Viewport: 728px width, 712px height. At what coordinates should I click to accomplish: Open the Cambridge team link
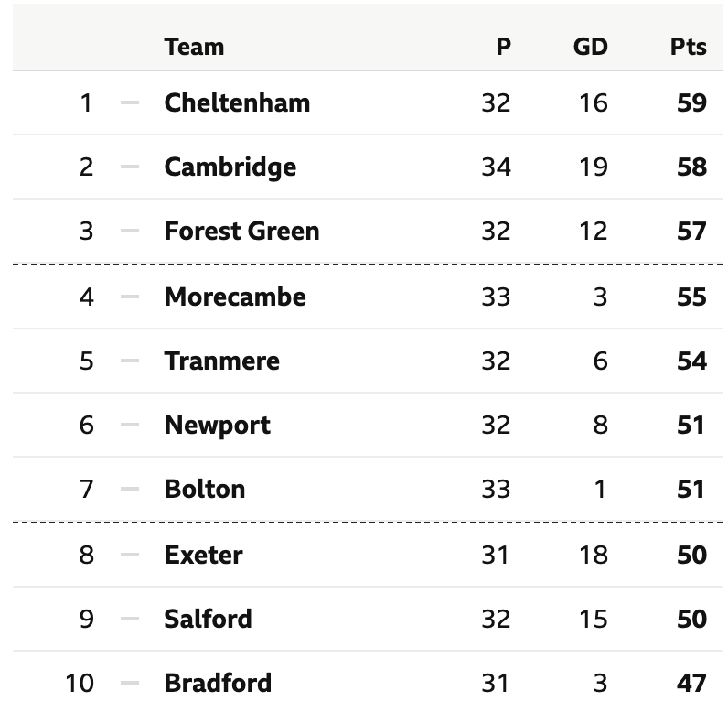[x=230, y=167]
